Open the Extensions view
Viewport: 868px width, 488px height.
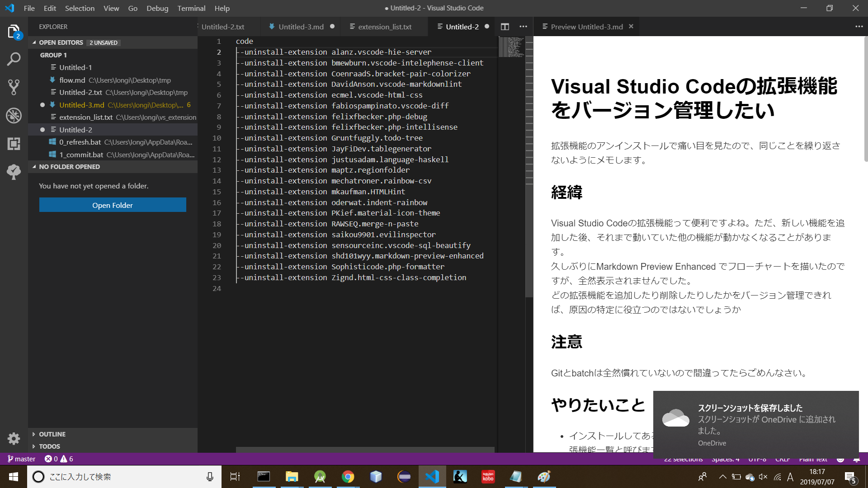point(14,144)
